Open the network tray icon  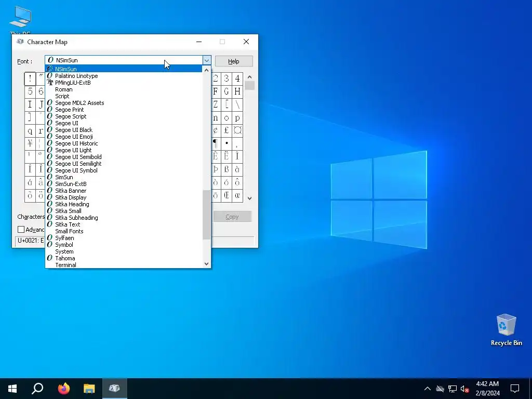pos(453,389)
